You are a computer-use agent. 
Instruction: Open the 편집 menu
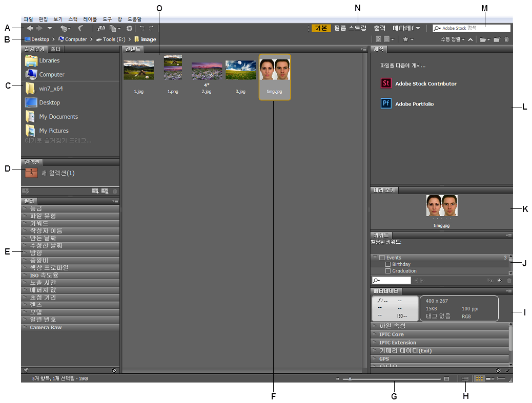point(43,19)
